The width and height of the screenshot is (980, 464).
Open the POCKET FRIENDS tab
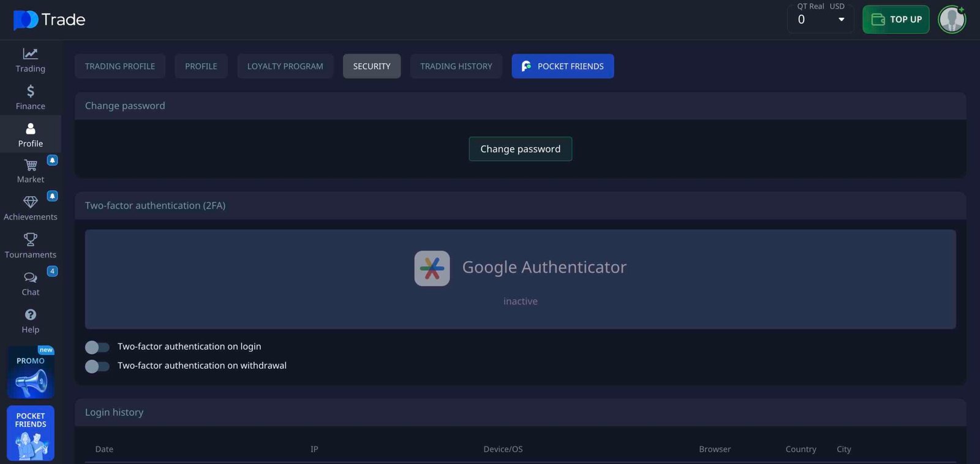coord(563,66)
